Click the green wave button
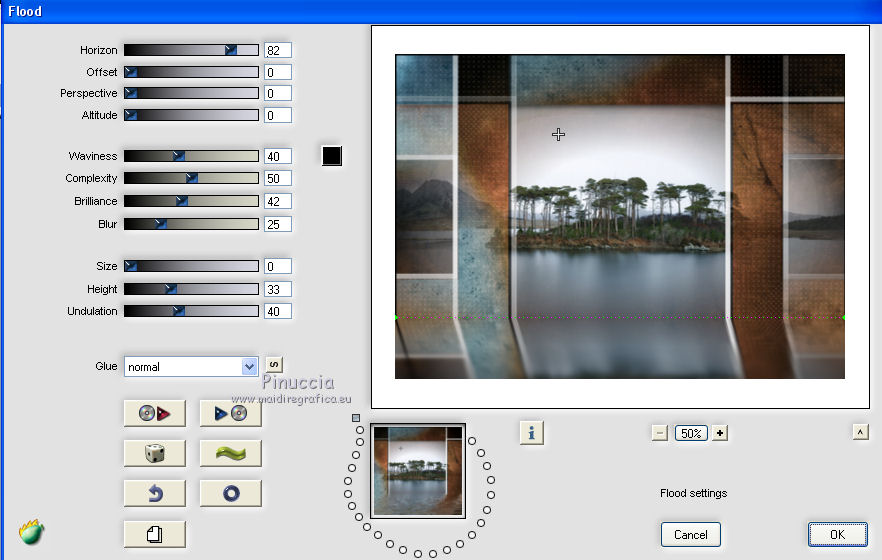The width and height of the screenshot is (882, 560). 230,453
